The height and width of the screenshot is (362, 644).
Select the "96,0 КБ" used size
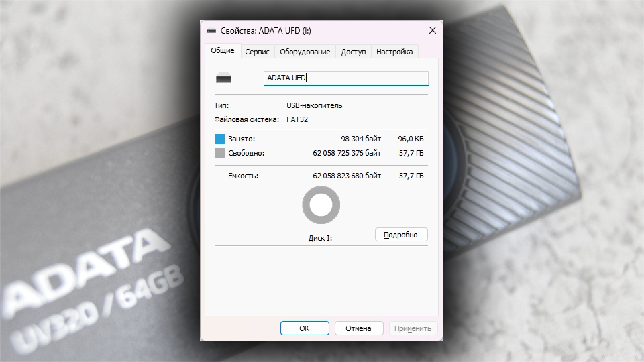[x=411, y=139]
